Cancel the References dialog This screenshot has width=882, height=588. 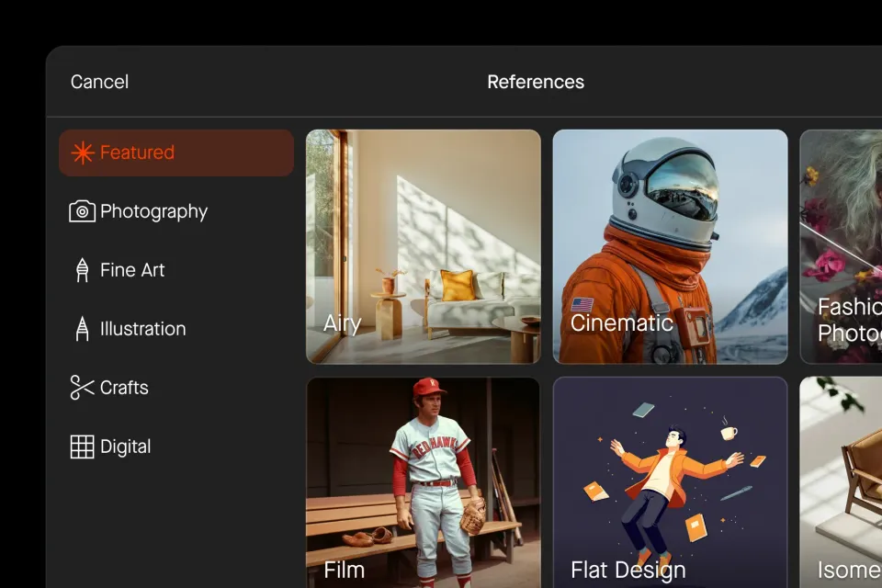click(99, 82)
